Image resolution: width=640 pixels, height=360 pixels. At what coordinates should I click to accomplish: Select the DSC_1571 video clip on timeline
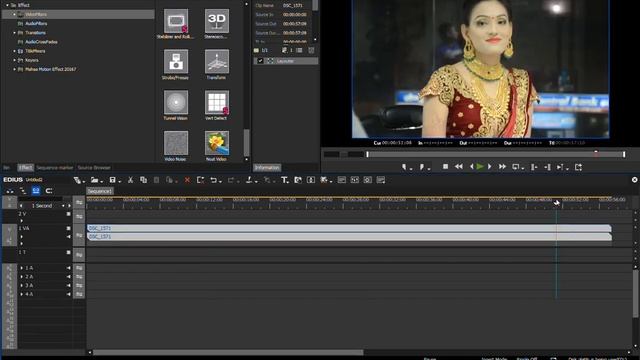tap(349, 228)
